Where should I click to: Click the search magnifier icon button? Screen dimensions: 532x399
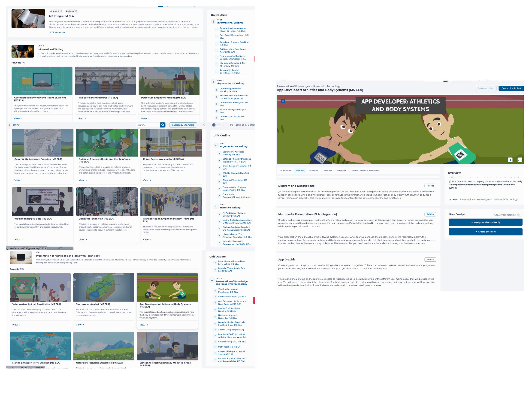coord(163,125)
